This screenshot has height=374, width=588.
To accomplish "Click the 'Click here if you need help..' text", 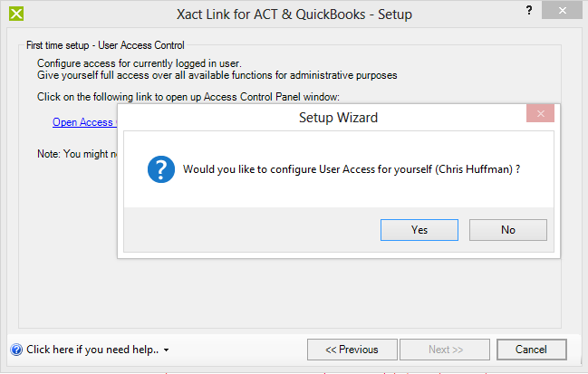I will click(x=92, y=350).
